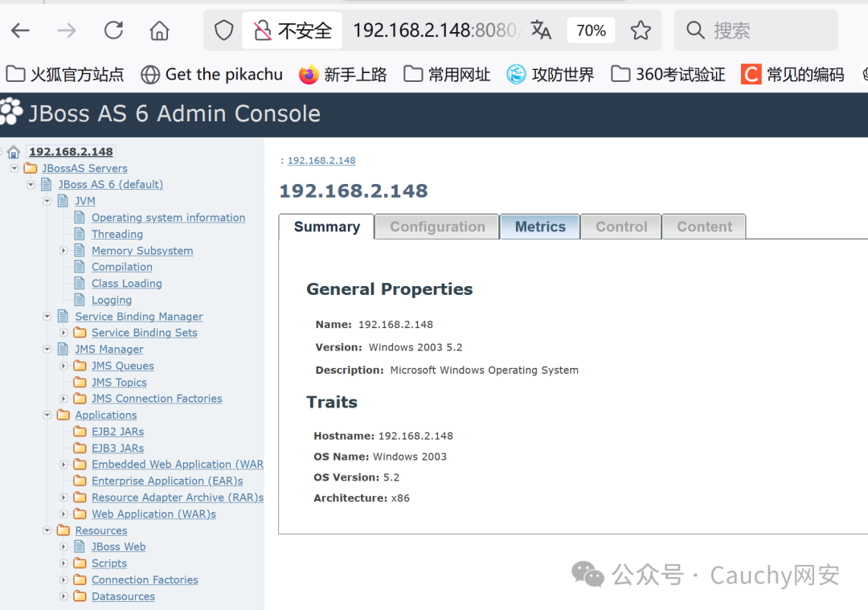Switch to the Summary tab
Viewport: 868px width, 610px height.
pyautogui.click(x=326, y=227)
